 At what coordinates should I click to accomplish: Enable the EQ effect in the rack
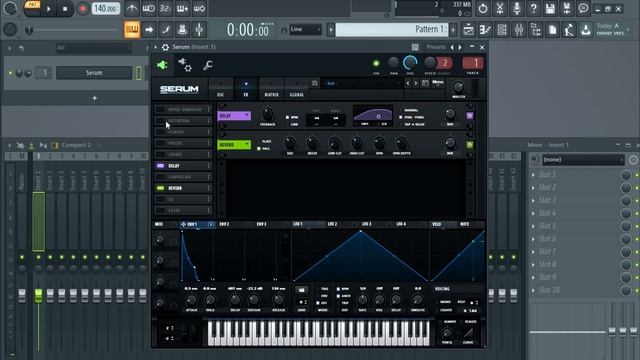click(x=160, y=199)
